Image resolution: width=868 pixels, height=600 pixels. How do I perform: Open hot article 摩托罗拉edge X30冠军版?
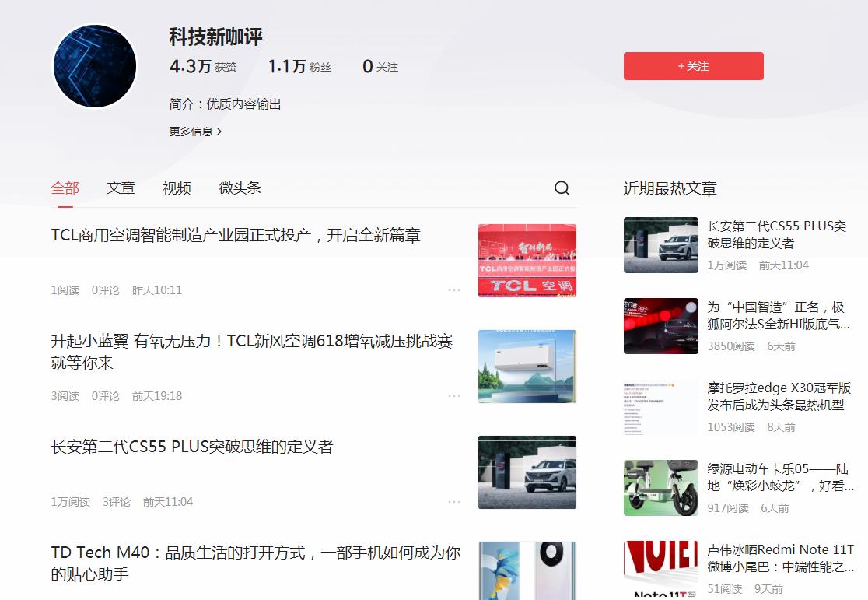(779, 397)
